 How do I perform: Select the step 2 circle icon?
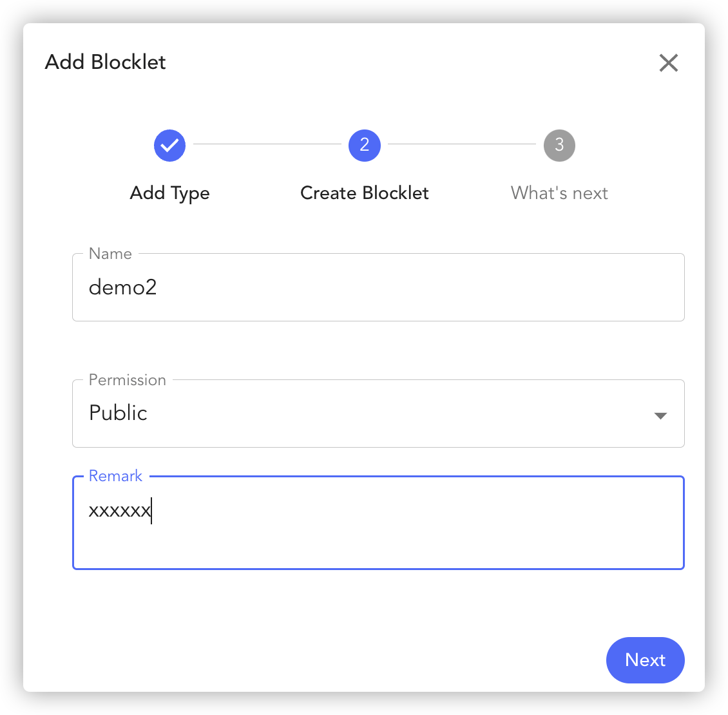(365, 146)
